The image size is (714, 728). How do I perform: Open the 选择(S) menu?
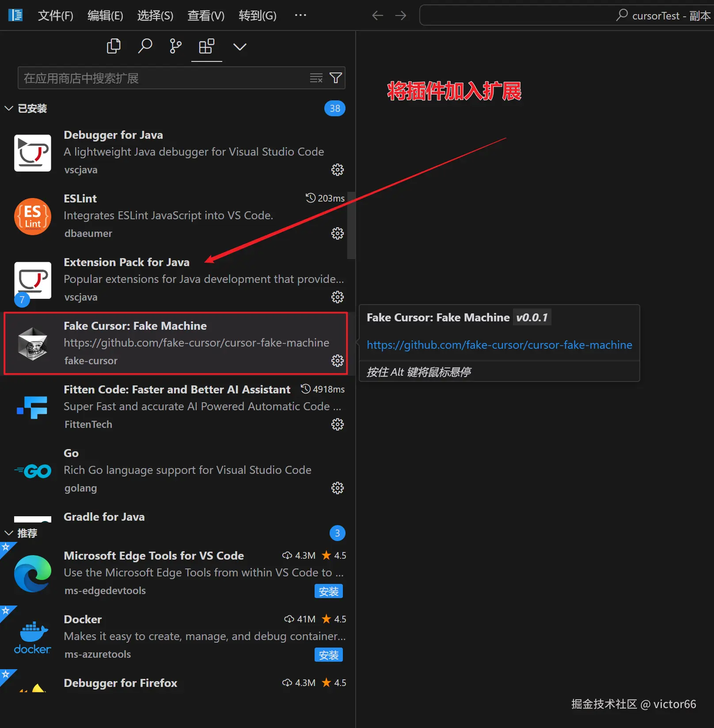155,15
